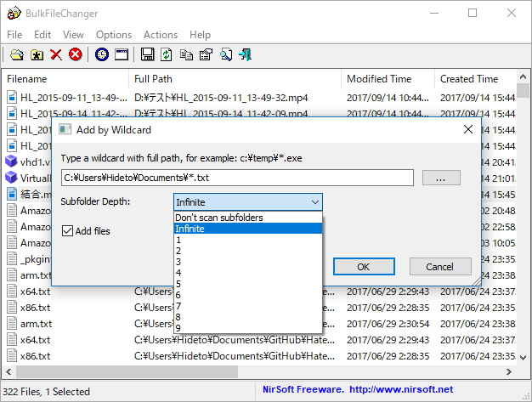Click the red circle Clear List icon

click(x=76, y=54)
